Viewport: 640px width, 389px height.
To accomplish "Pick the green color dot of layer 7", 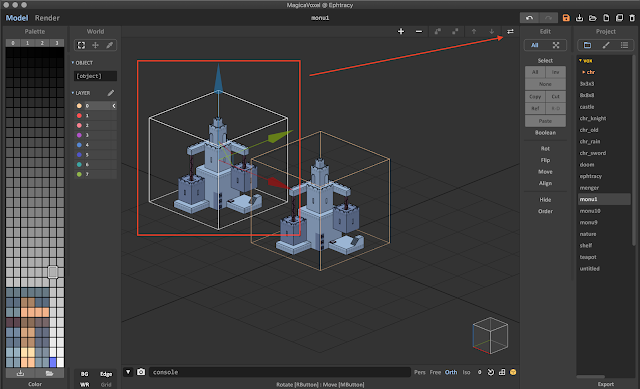I will point(79,174).
